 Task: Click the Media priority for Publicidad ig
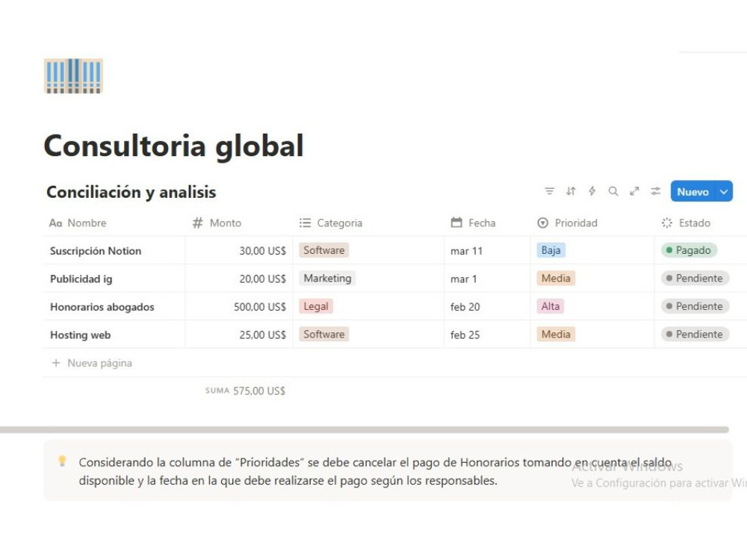coord(556,278)
